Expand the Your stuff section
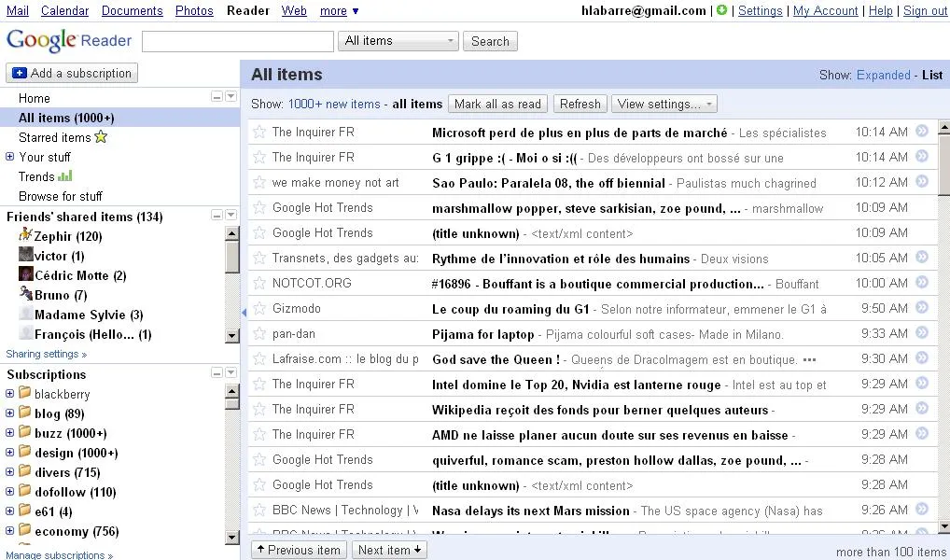This screenshot has width=950, height=560. pos(9,157)
